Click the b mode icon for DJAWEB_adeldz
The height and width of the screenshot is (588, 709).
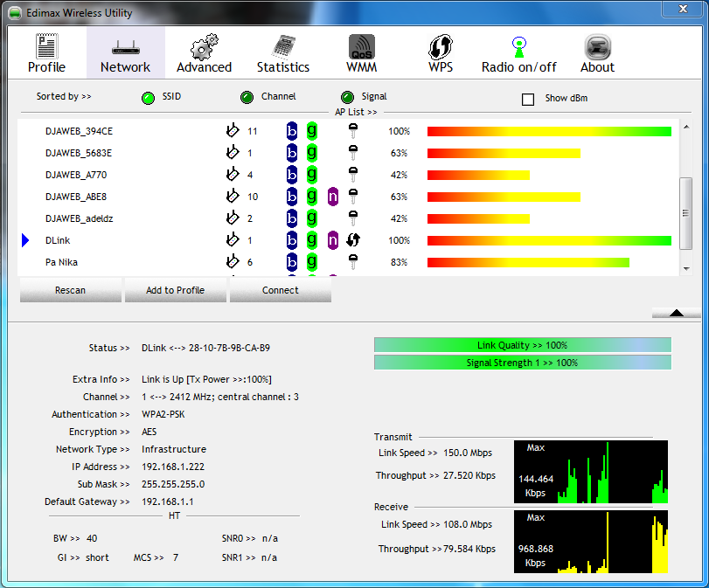pos(292,218)
